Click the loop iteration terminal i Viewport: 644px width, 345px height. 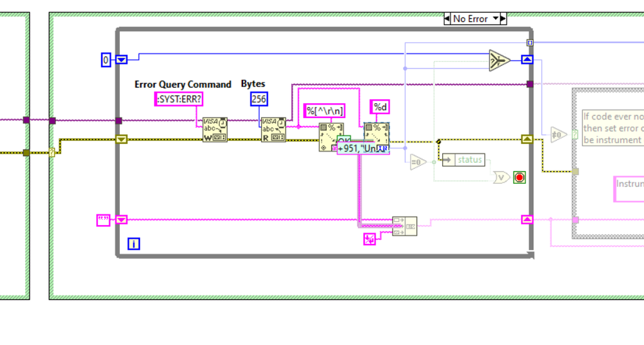coord(133,244)
